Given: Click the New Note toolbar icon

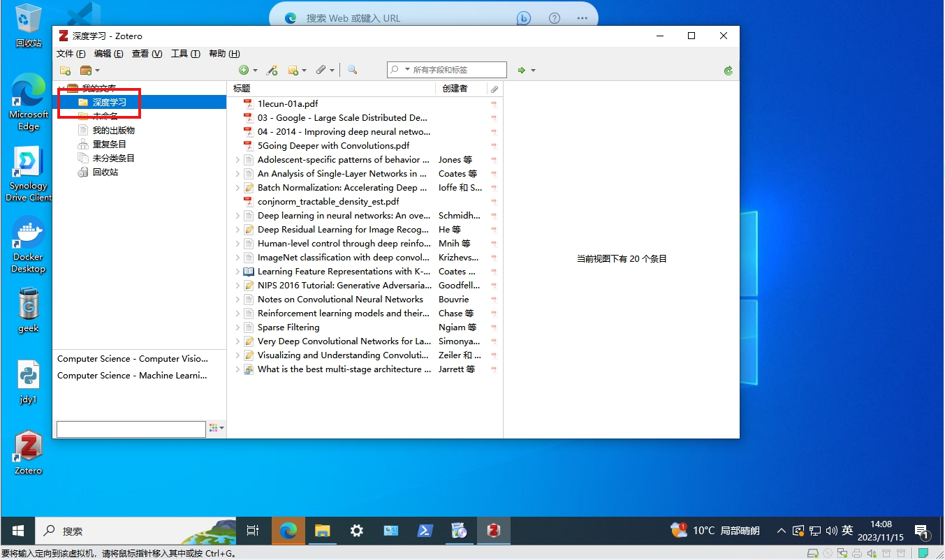Looking at the screenshot, I should [293, 70].
